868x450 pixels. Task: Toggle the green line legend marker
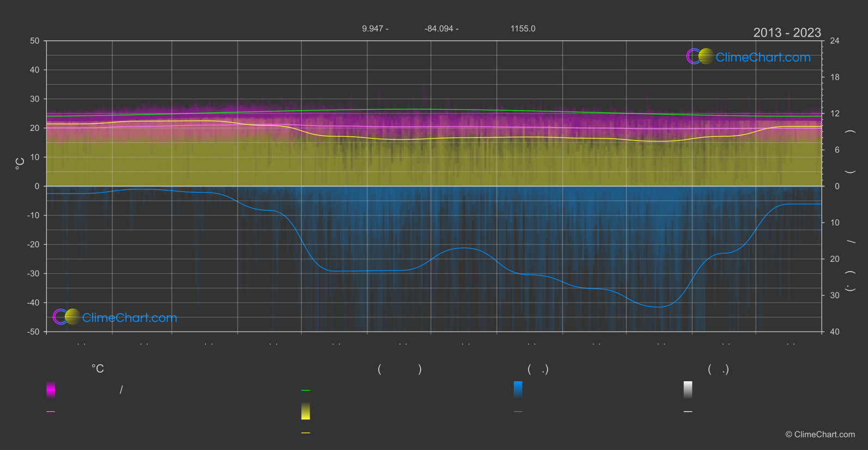tap(306, 391)
